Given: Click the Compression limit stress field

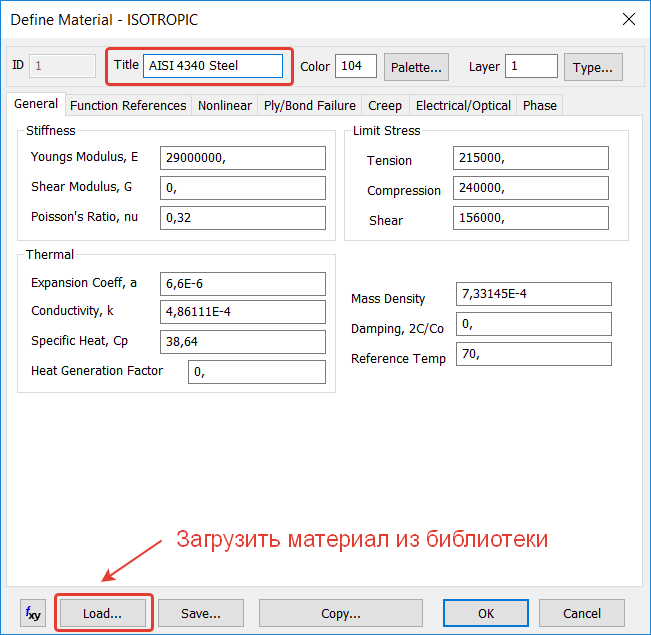Looking at the screenshot, I should (x=531, y=188).
